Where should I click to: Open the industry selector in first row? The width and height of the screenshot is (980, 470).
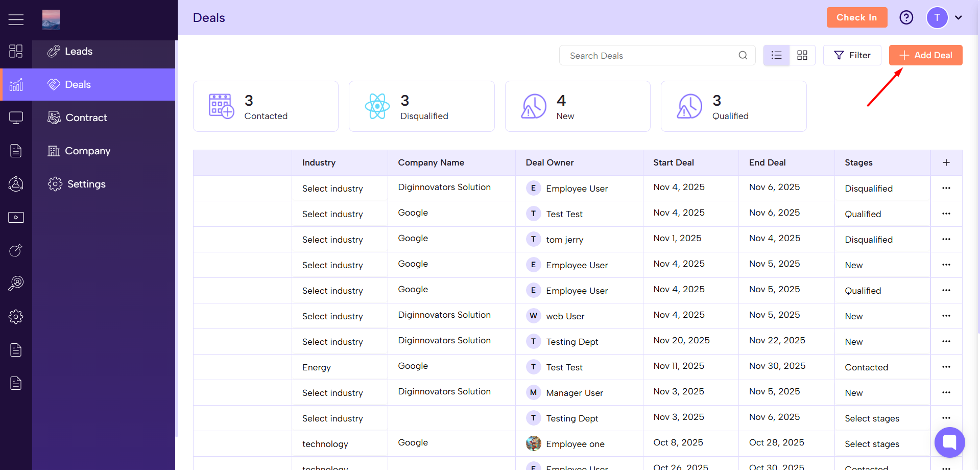point(332,189)
